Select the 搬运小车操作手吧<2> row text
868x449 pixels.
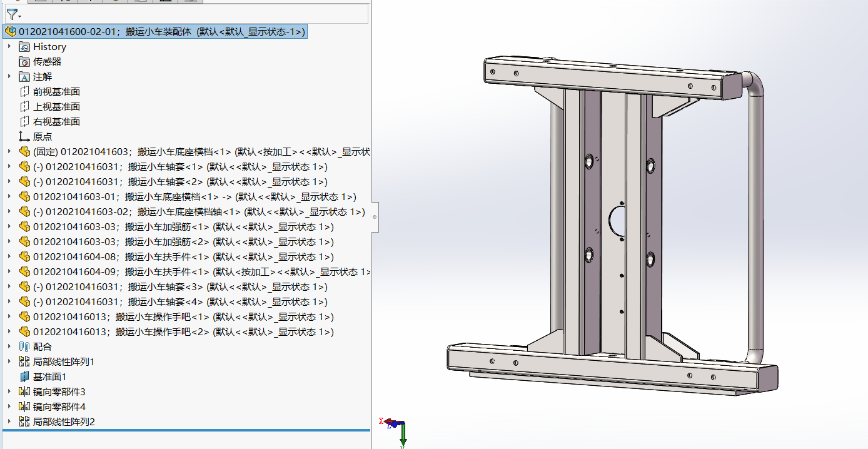click(x=183, y=332)
